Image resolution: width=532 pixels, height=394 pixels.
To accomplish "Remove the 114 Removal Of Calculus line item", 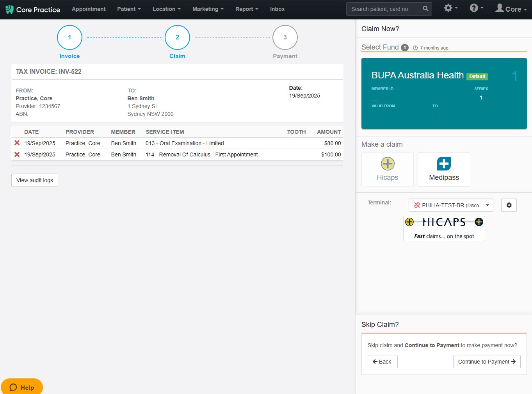I will click(x=17, y=154).
